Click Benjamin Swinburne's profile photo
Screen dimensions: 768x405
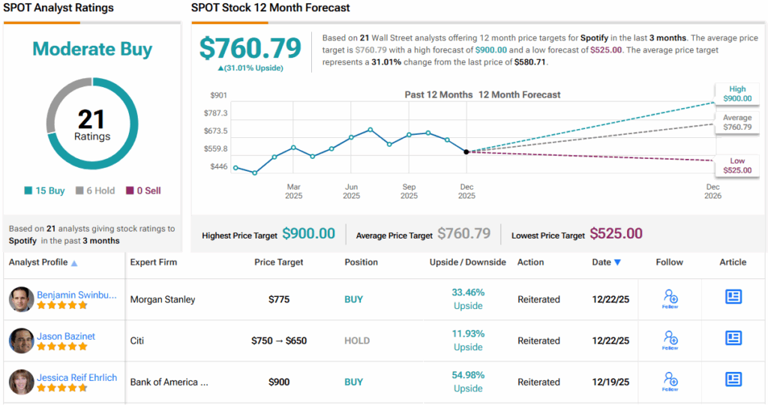point(21,299)
